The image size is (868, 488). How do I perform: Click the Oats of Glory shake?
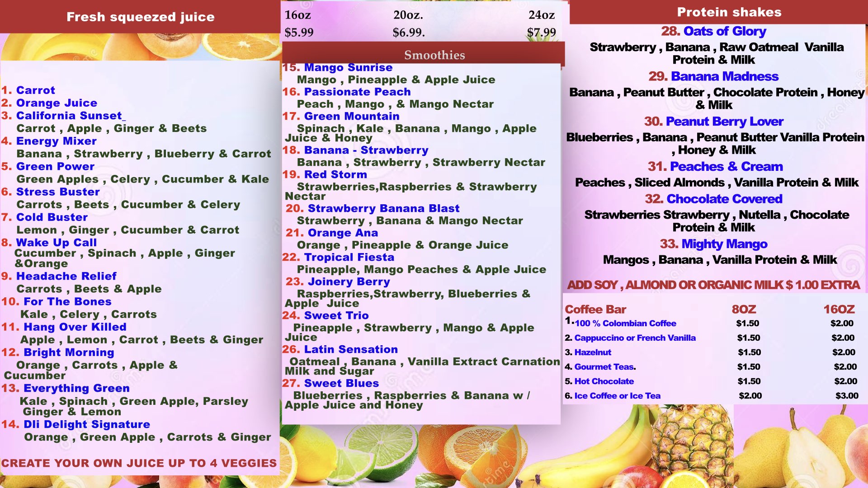coord(724,31)
